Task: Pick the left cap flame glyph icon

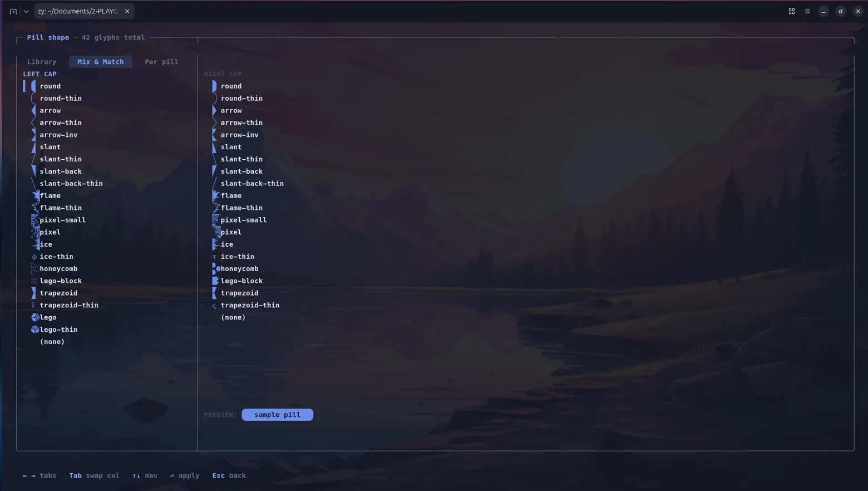Action: (36, 196)
